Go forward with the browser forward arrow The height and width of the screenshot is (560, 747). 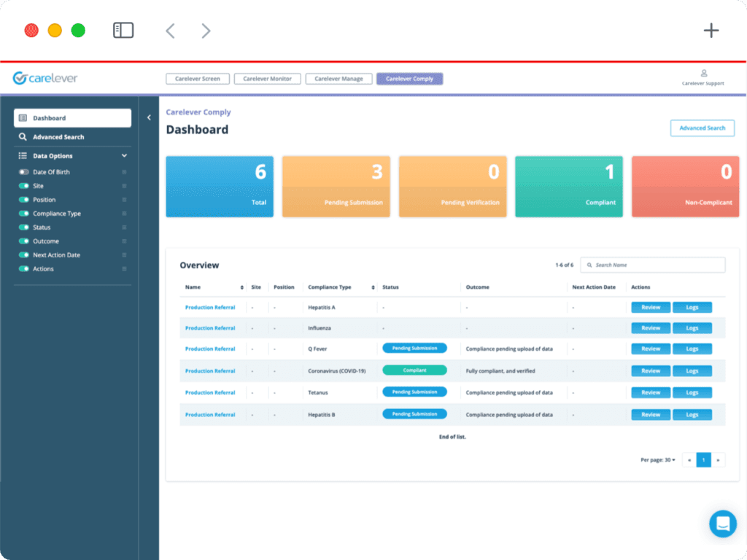click(x=206, y=31)
